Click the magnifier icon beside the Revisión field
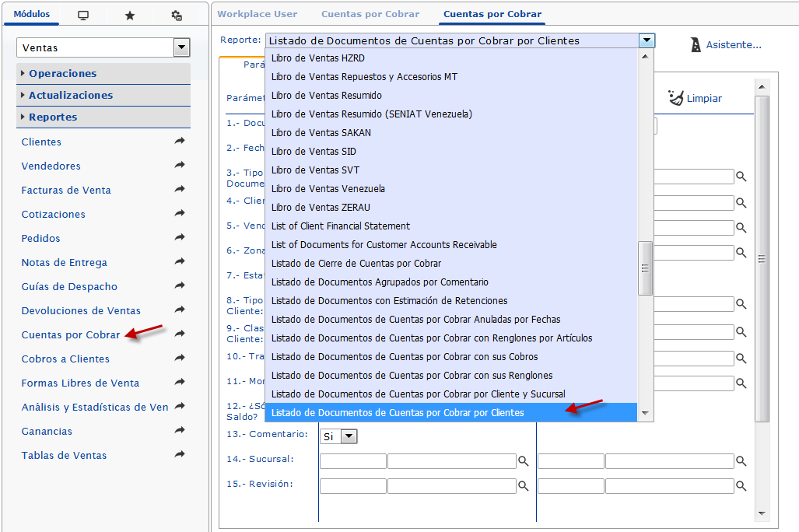 pyautogui.click(x=523, y=485)
